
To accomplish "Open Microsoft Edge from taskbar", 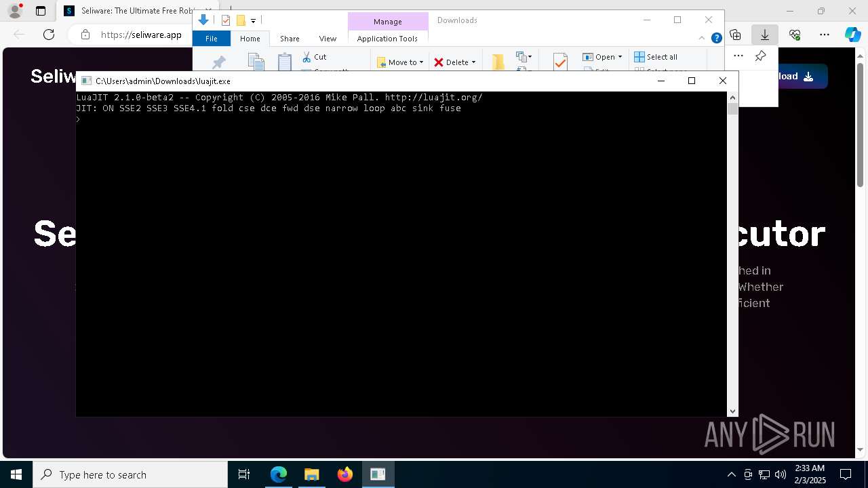I will click(279, 474).
